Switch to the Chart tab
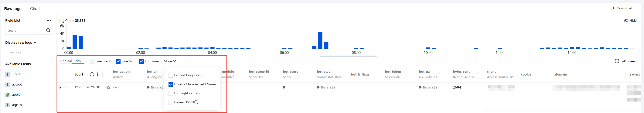This screenshot has height=113, width=644. click(35, 9)
